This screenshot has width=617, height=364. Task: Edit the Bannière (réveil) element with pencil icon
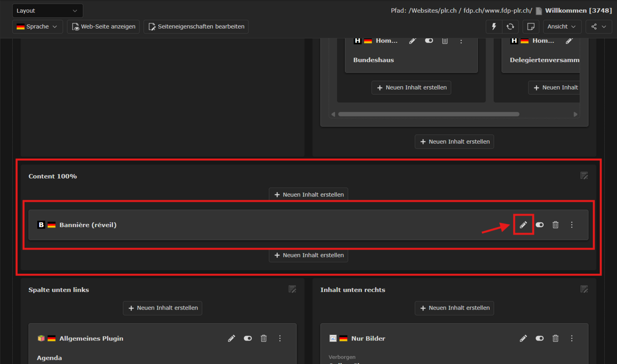point(523,225)
